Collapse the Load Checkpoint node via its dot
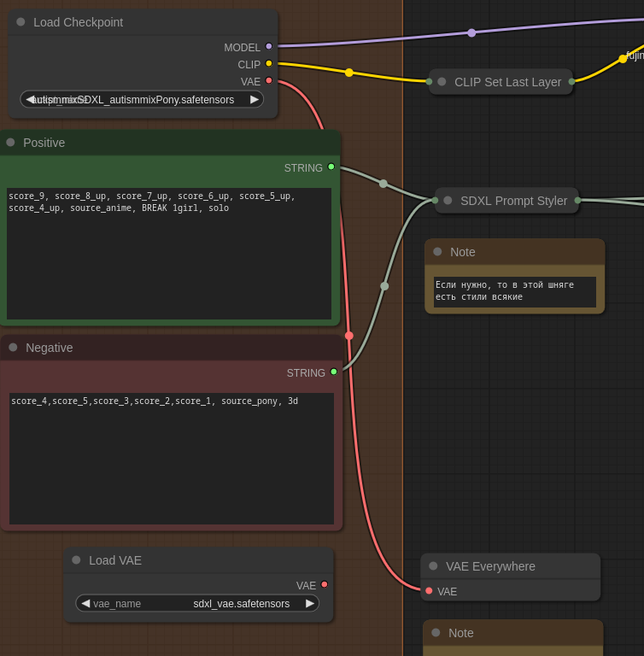This screenshot has width=644, height=656. 20,22
